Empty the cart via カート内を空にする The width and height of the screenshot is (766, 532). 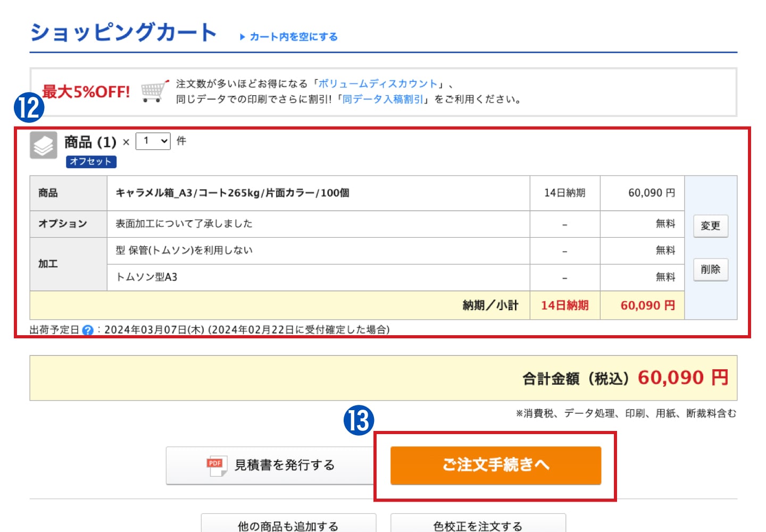[293, 37]
